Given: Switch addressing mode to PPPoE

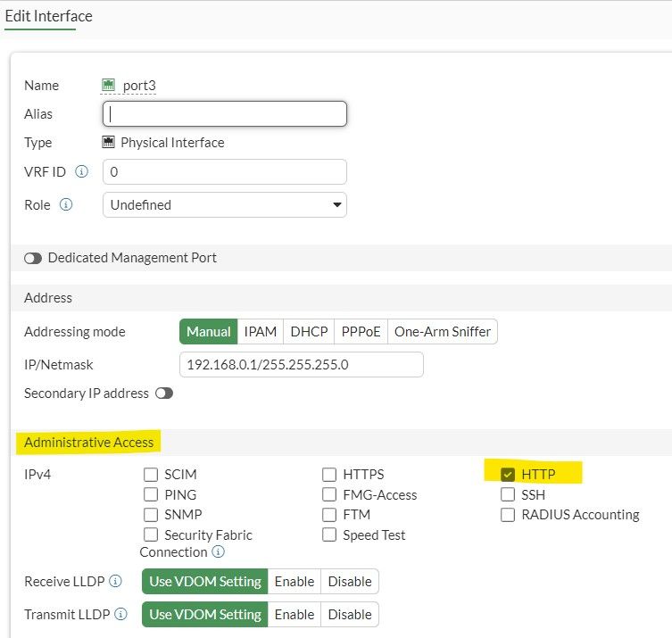Looking at the screenshot, I should [361, 332].
